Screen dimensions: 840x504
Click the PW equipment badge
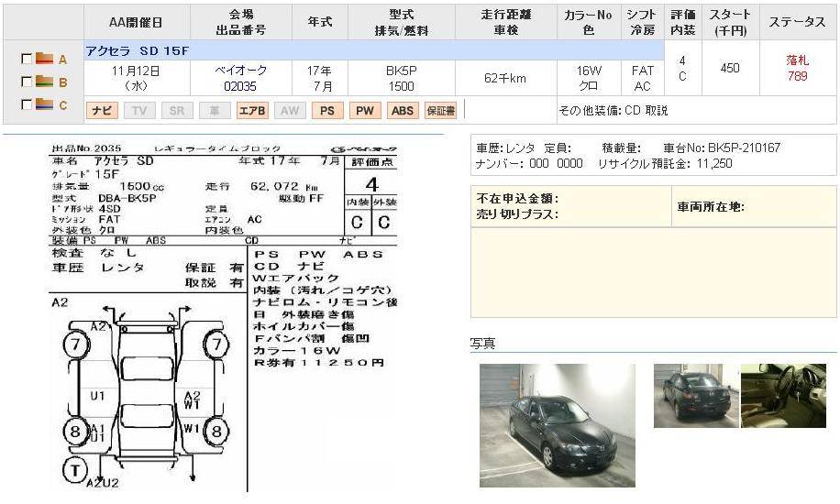click(x=365, y=110)
